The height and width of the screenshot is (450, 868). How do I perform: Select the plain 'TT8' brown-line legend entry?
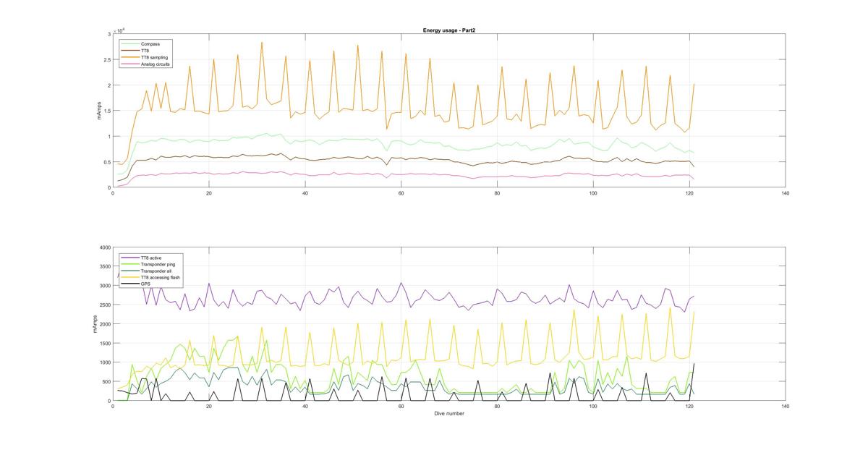click(135, 51)
